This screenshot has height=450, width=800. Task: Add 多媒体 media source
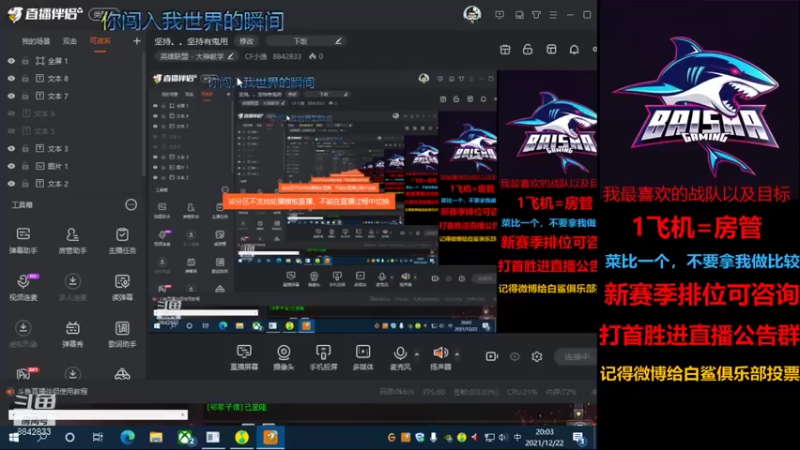coord(363,357)
